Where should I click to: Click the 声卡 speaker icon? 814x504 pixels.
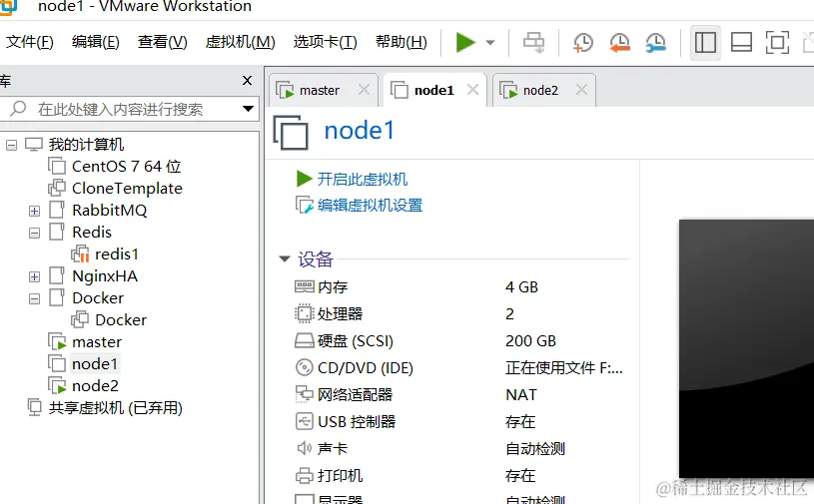(x=305, y=448)
